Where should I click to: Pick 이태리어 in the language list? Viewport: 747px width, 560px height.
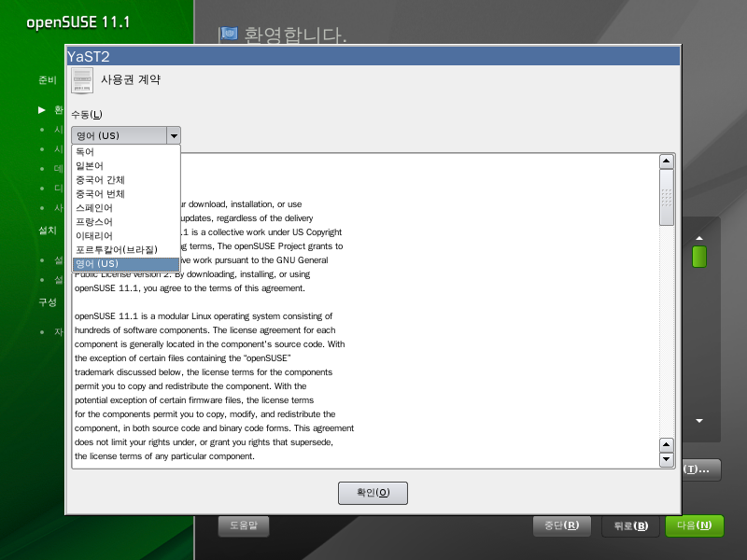[126, 236]
